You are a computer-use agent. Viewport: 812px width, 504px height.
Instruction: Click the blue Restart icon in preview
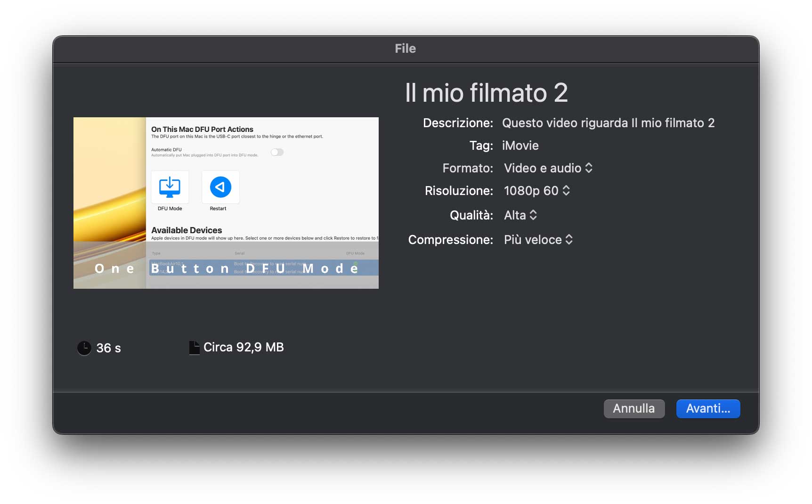point(220,187)
